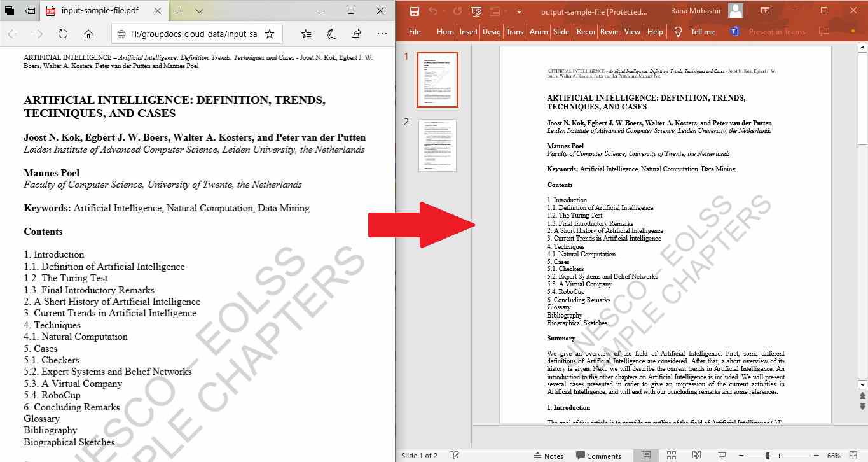Image resolution: width=868 pixels, height=462 pixels.
Task: Switch to Slide Sorter view
Action: (671, 456)
